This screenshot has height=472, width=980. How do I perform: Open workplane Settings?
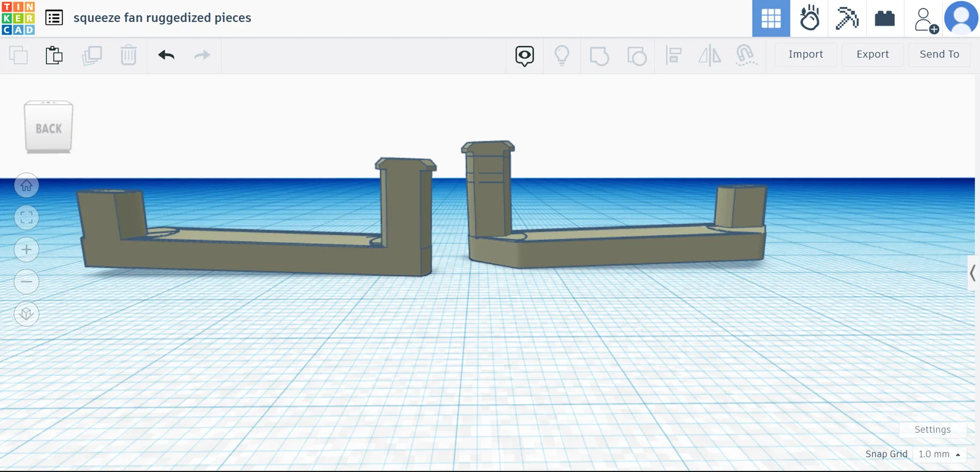coord(932,430)
